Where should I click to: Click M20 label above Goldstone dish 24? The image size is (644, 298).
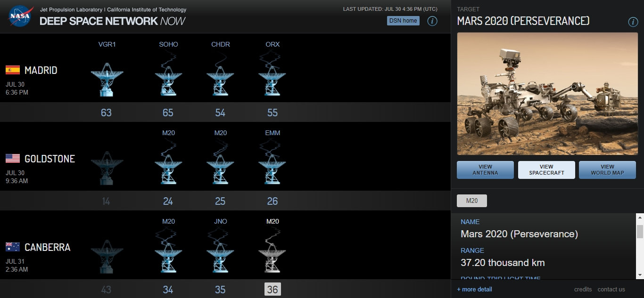click(168, 133)
